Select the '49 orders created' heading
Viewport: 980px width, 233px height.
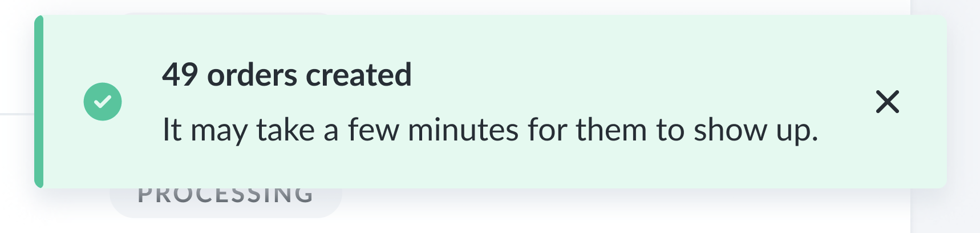pyautogui.click(x=287, y=75)
